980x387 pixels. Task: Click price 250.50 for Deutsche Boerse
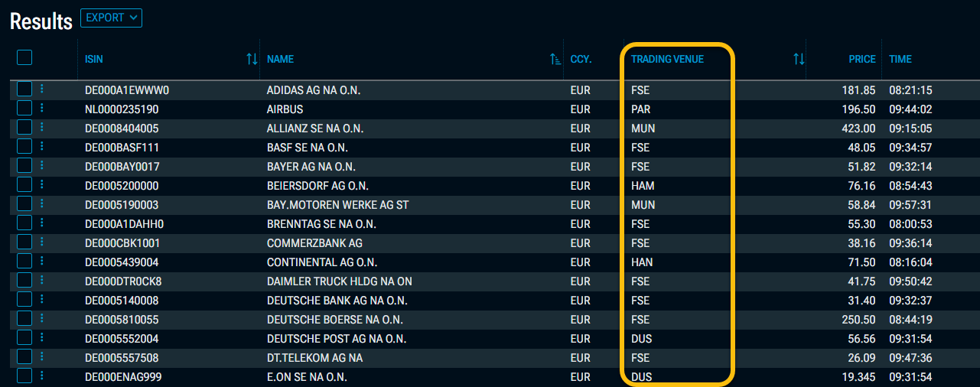(x=859, y=320)
